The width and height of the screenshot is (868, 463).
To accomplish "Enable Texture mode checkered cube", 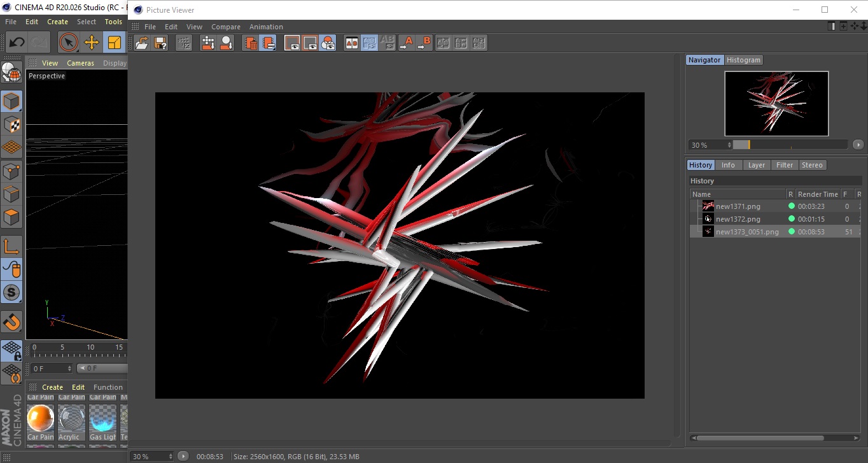I will tap(11, 124).
